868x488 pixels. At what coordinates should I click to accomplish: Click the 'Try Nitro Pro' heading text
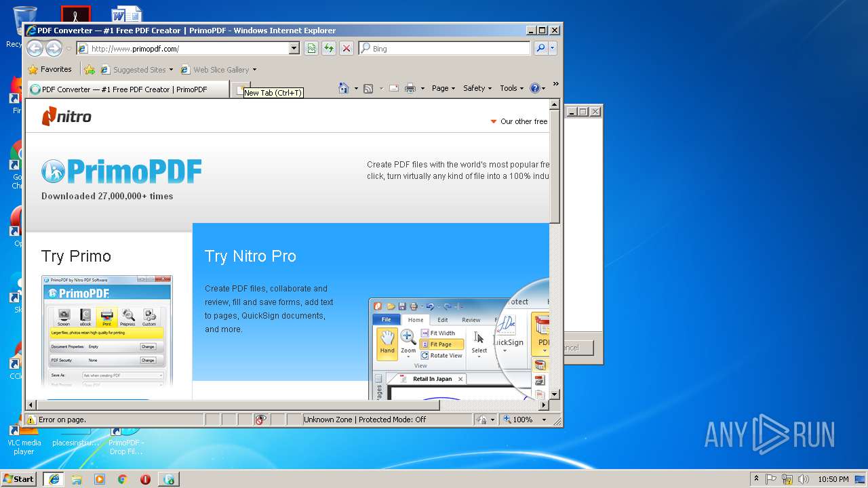pos(250,256)
